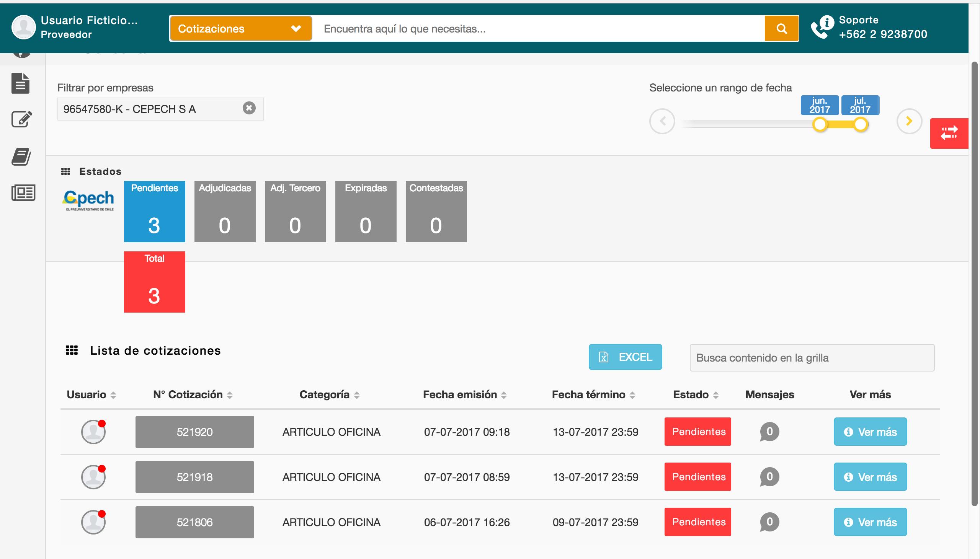The width and height of the screenshot is (980, 559).
Task: Export list with the EXCEL button
Action: (625, 357)
